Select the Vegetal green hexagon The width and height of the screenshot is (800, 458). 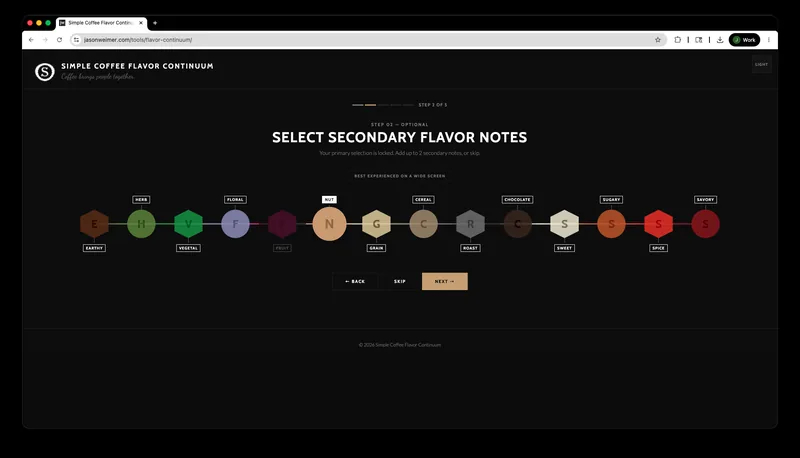click(x=188, y=223)
